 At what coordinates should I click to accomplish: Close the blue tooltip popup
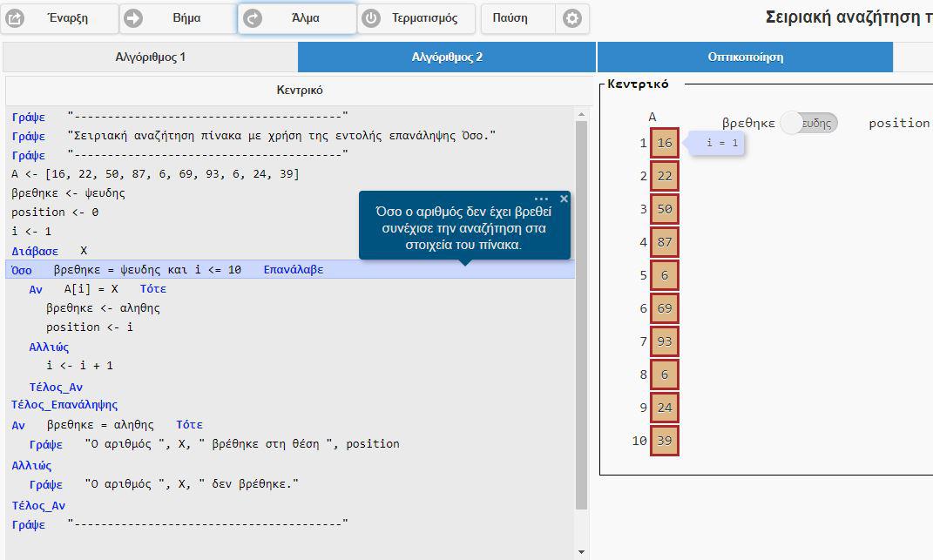(565, 199)
